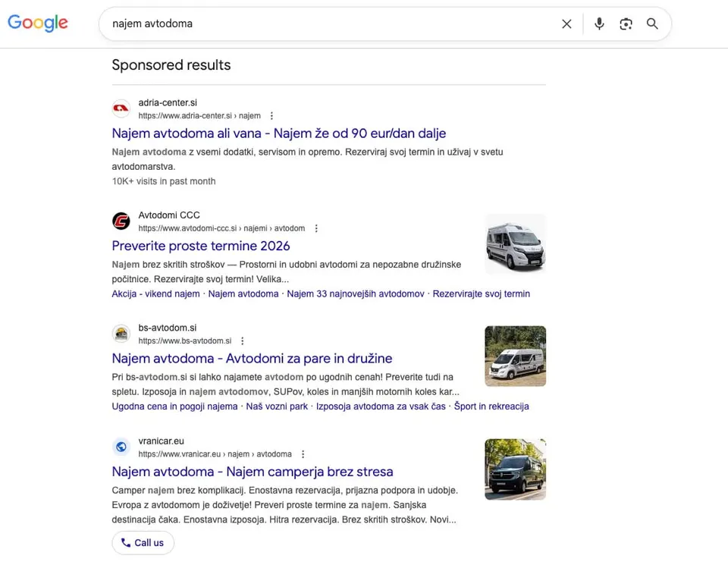Click the adria-center.si URL text
The height and width of the screenshot is (568, 728).
pyautogui.click(x=199, y=115)
